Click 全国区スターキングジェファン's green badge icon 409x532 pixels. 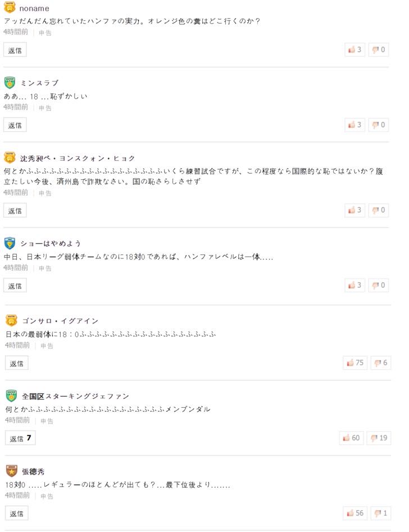[11, 396]
